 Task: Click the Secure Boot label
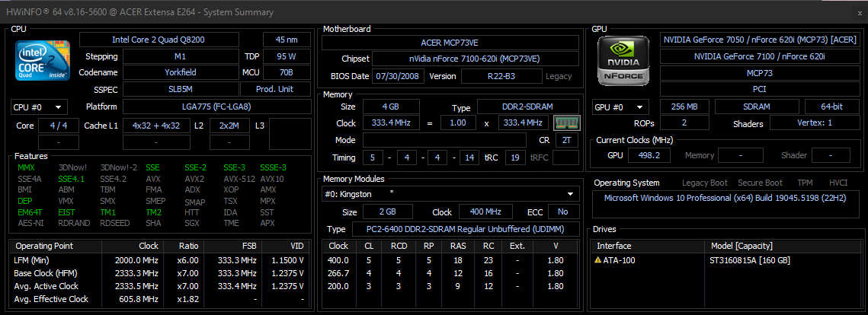click(760, 183)
